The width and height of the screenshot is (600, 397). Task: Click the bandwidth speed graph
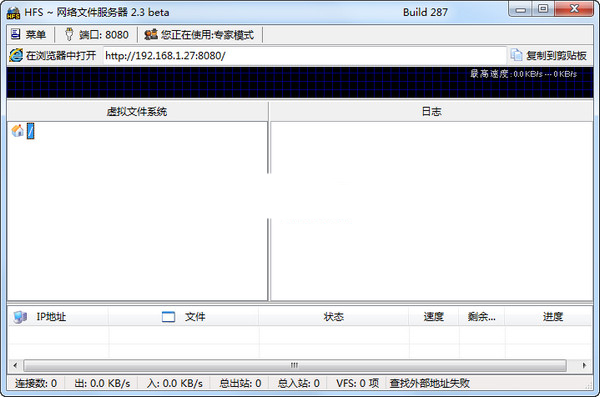[x=300, y=83]
